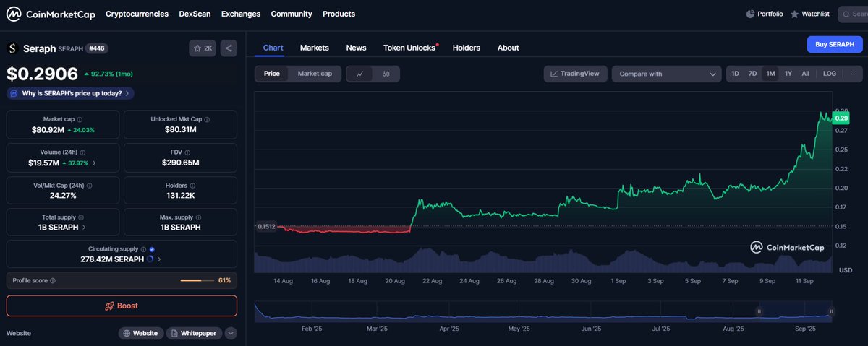868x346 pixels.
Task: Click the left handle of range navigator
Action: [x=759, y=311]
